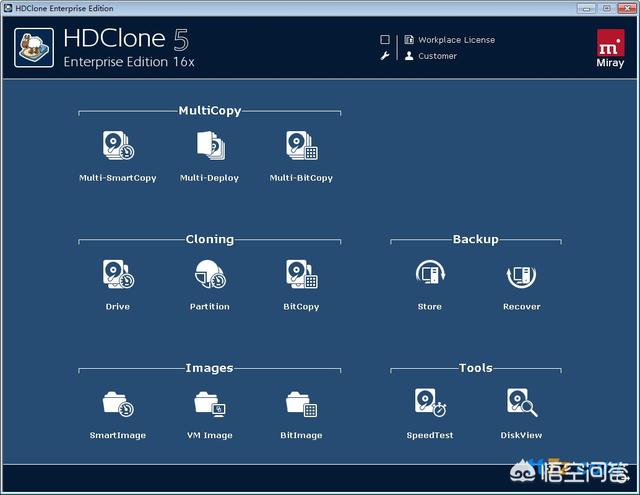Click the Backup section heading
Screen dimensions: 640x495
476,239
